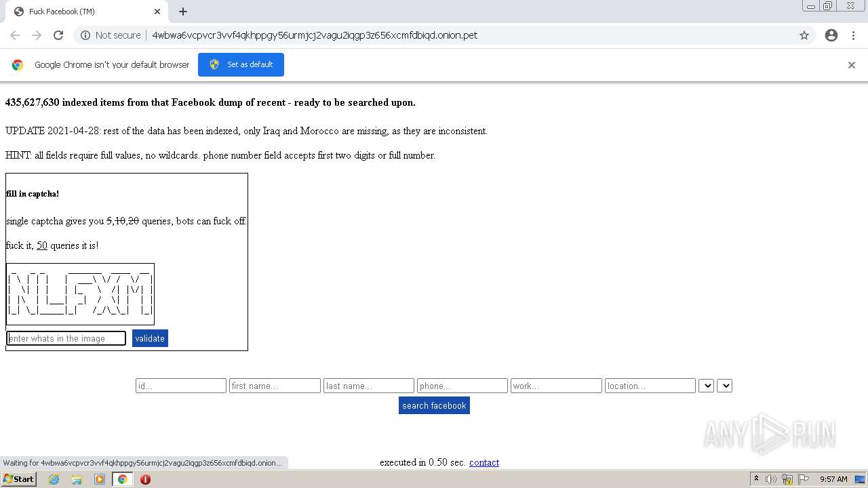
Task: Click the struck-through 5,10,20 queries text
Action: point(123,221)
